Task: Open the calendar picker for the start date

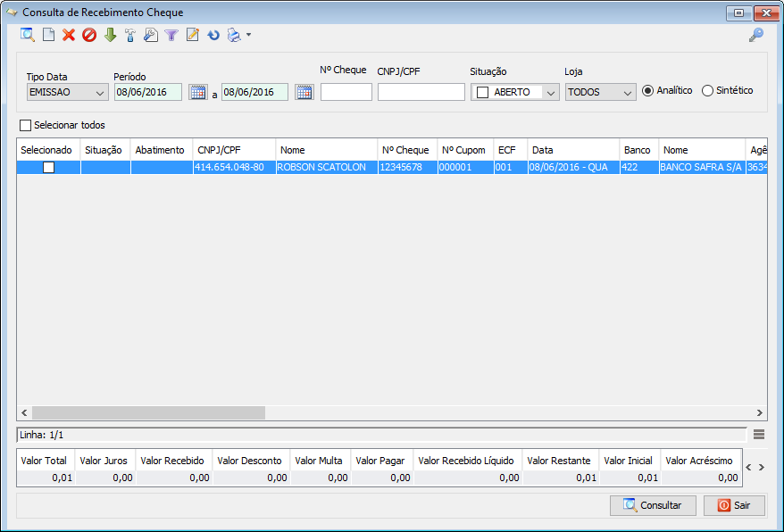Action: point(198,92)
